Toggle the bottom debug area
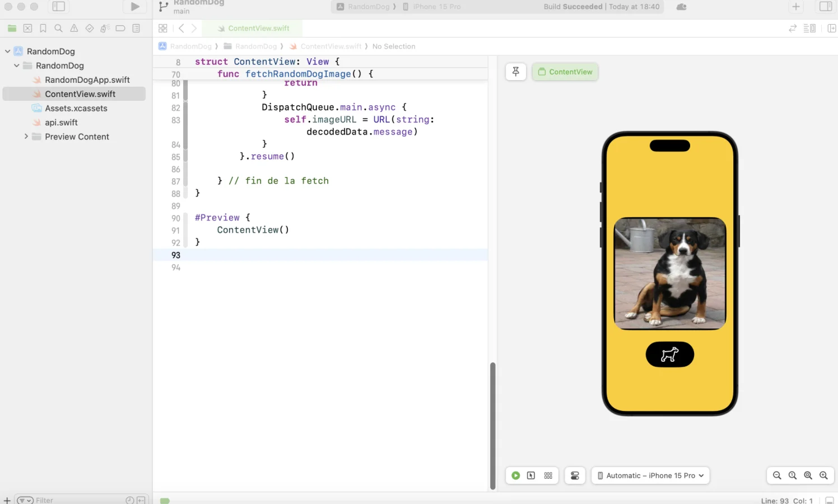Screen dimensions: 838x504 pyautogui.click(x=830, y=500)
